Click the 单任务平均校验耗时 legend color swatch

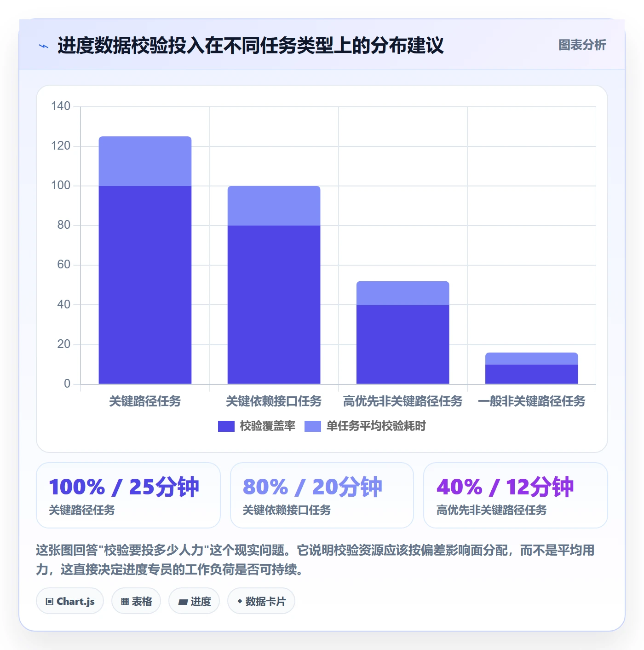point(313,426)
